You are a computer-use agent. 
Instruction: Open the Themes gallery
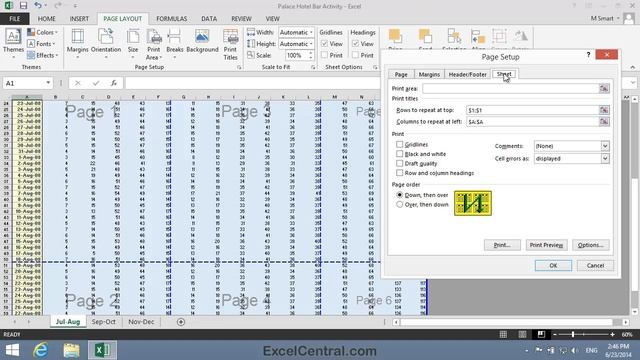[x=13, y=44]
